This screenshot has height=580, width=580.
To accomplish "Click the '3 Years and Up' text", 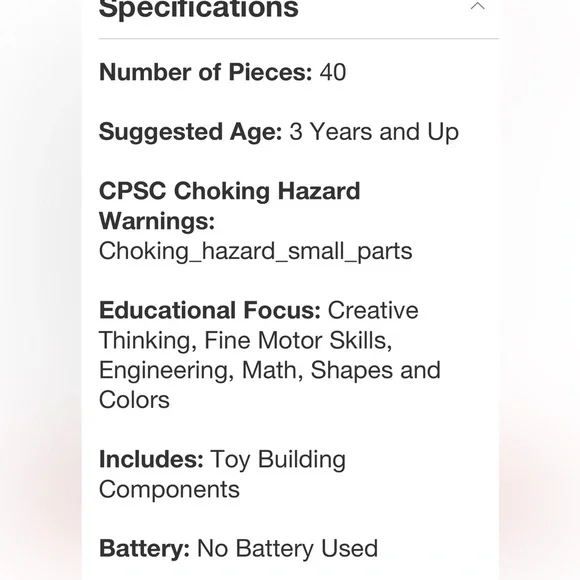I will 374,132.
